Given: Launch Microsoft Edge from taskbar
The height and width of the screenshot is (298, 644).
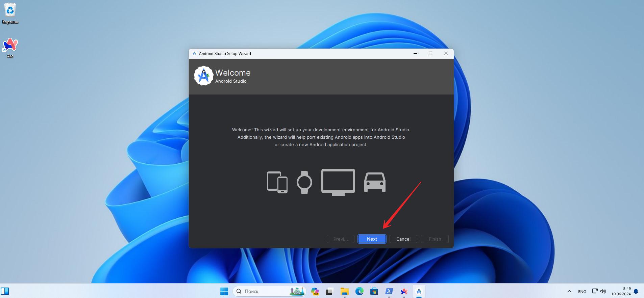Looking at the screenshot, I should 359,291.
